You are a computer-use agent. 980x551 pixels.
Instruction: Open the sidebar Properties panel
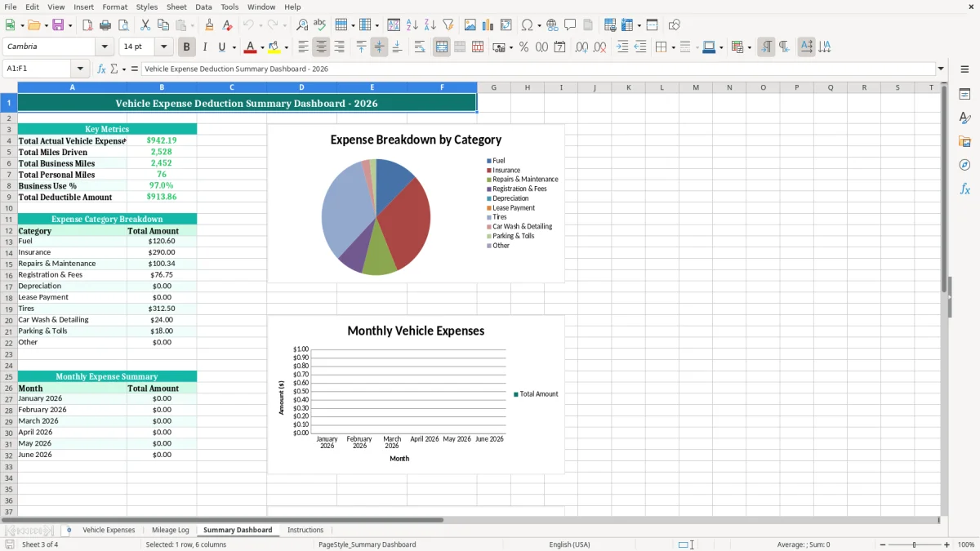964,95
